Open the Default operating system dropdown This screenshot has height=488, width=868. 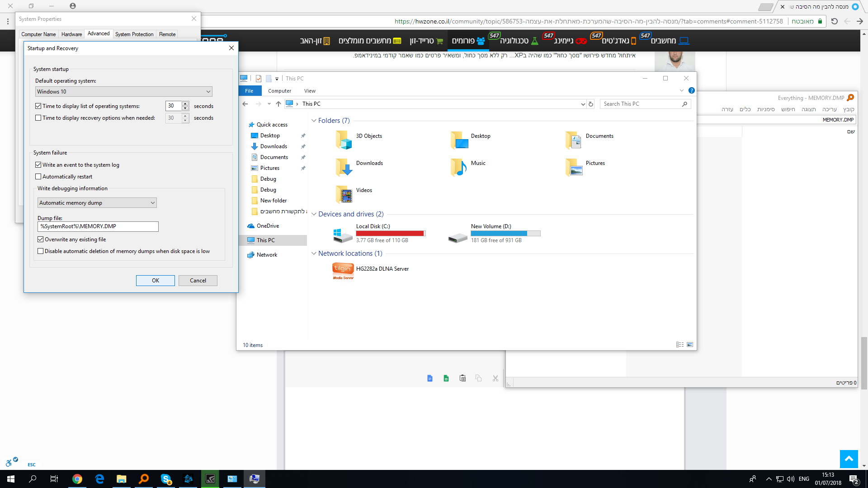(x=124, y=92)
